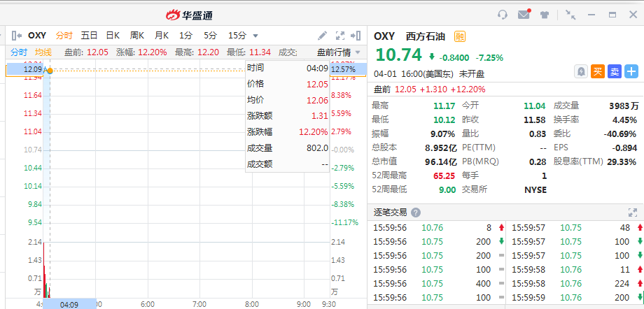Click the orange 买 buy button
The height and width of the screenshot is (309, 644).
(x=597, y=71)
